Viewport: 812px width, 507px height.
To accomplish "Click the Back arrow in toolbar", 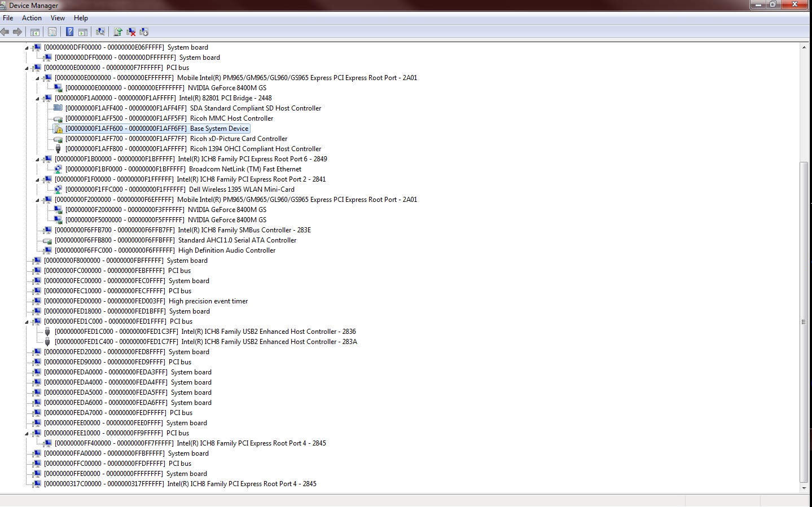I will click(x=5, y=32).
